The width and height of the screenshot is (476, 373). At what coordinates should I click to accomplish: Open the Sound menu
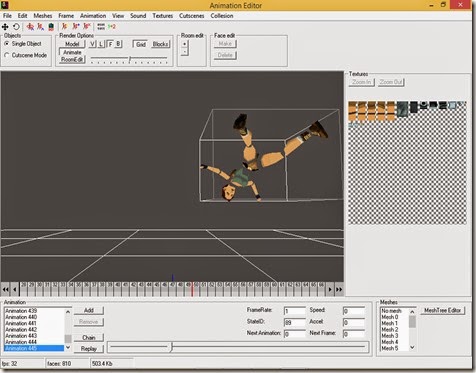click(138, 16)
